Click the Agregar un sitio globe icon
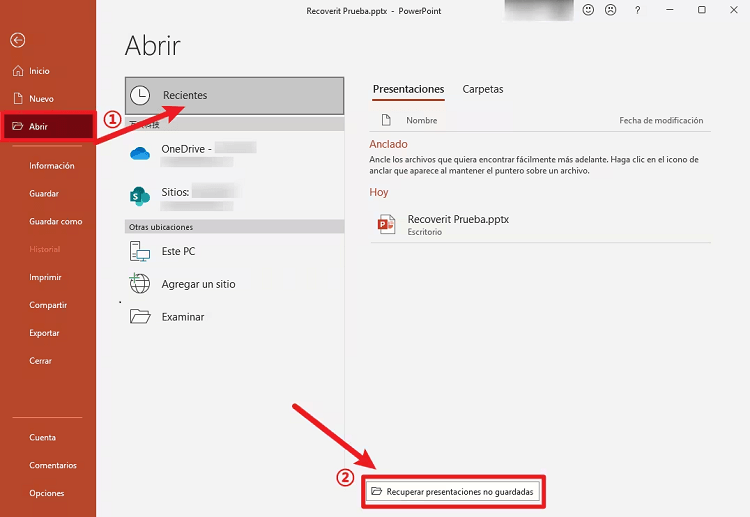The image size is (750, 517). pos(140,284)
